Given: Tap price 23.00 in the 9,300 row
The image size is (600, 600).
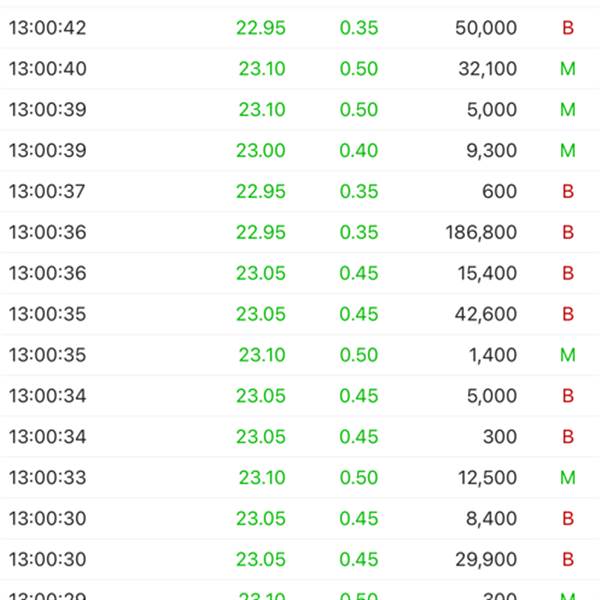Looking at the screenshot, I should click(261, 150).
